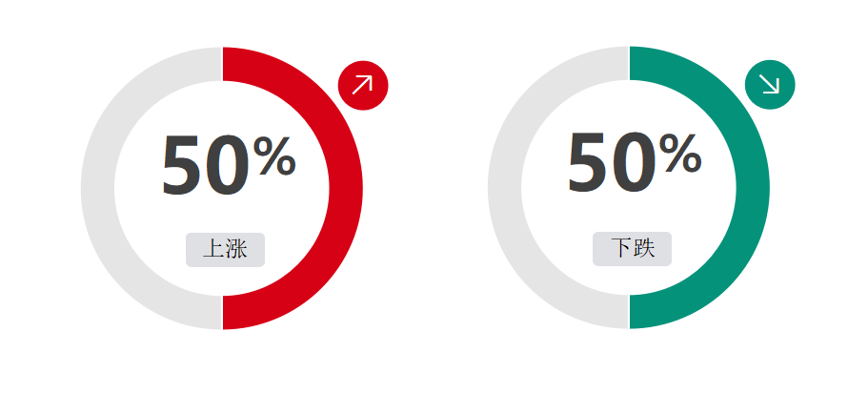Screen dimensions: 868x394
Task: Click the red arc of left donut
Action: point(346,188)
